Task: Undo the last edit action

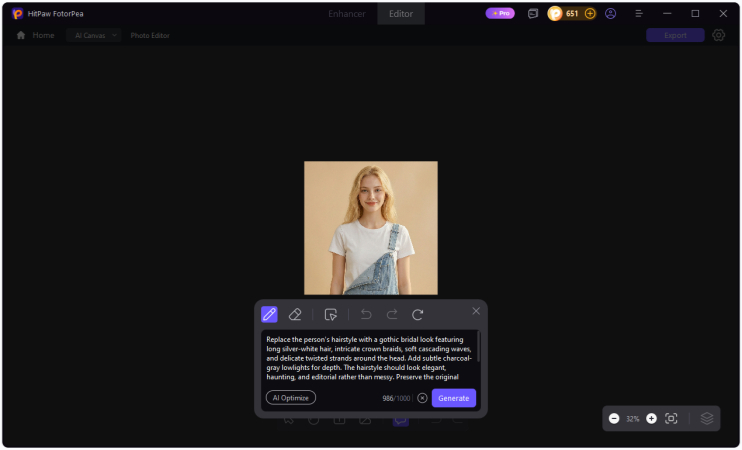Action: coord(366,314)
